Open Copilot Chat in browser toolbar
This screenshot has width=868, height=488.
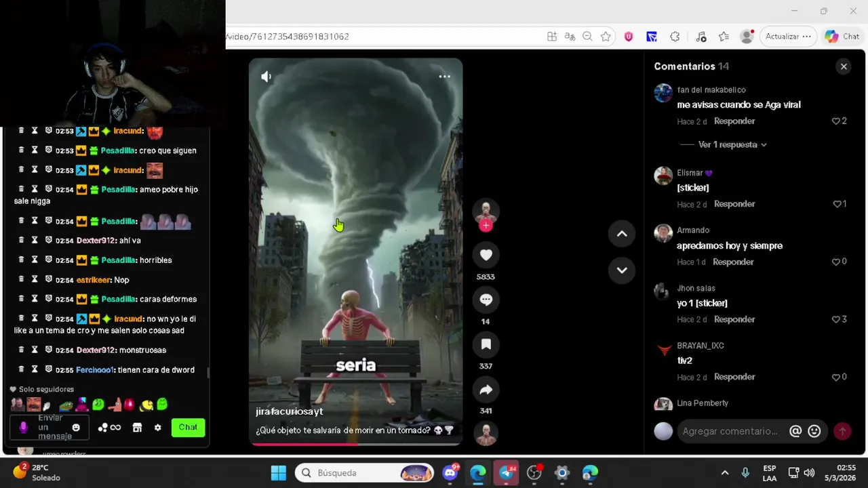point(842,37)
